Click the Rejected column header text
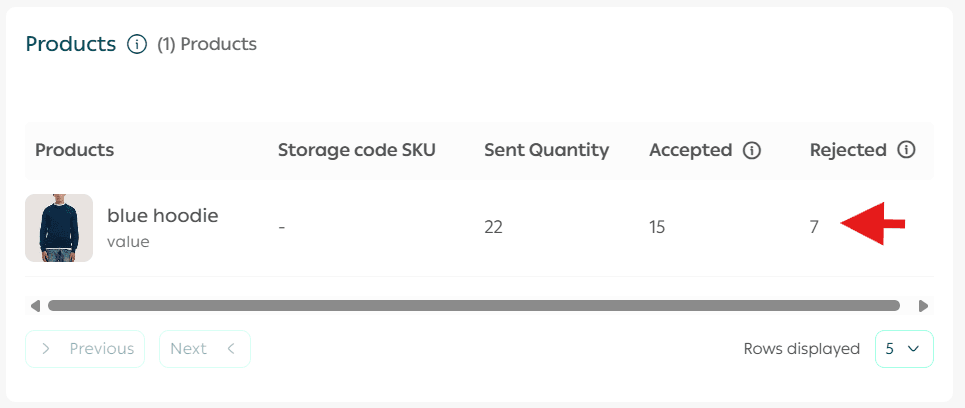 (848, 150)
